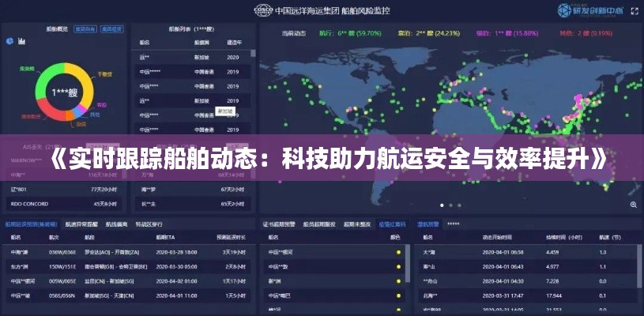Switch overview to pie chart view icon
This screenshot has width=644, height=316.
9,41
